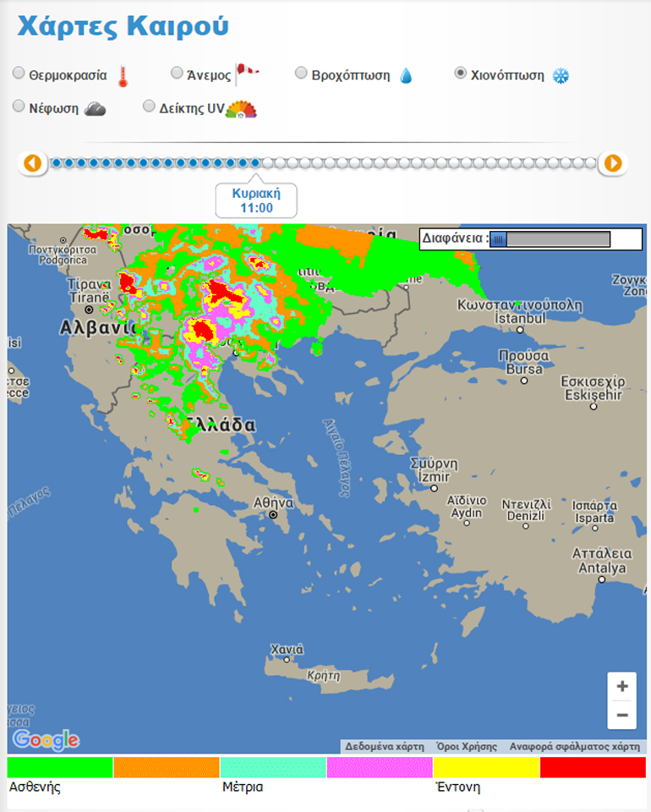This screenshot has height=812, width=651.
Task: Select the Βροχόπτωση radio button
Action: point(301,74)
